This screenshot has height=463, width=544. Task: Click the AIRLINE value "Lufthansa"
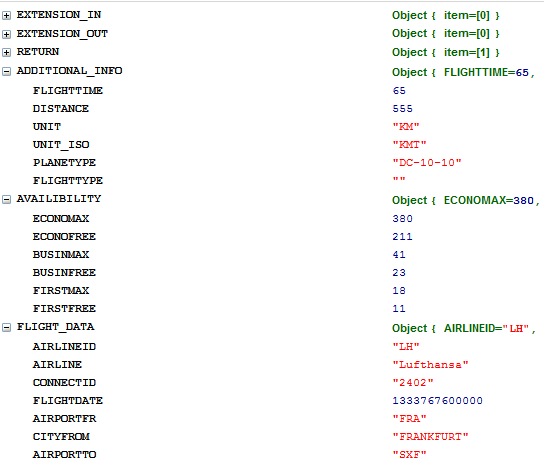[x=430, y=365]
